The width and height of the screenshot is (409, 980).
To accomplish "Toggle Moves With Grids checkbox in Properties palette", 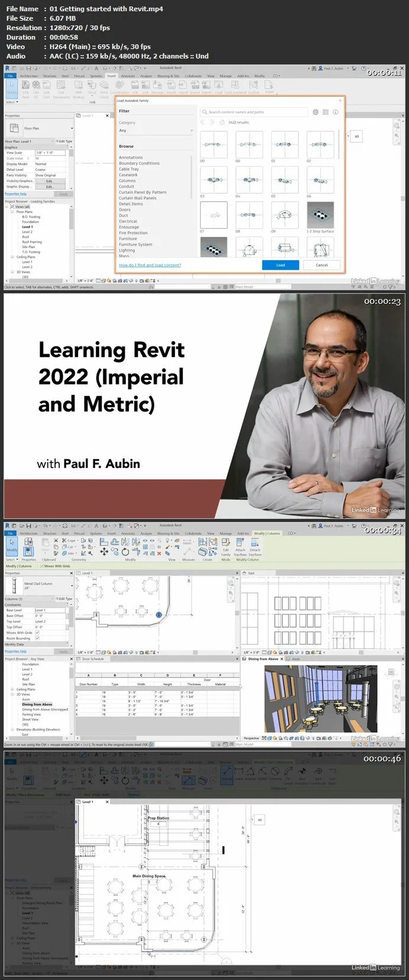I will pyautogui.click(x=37, y=633).
